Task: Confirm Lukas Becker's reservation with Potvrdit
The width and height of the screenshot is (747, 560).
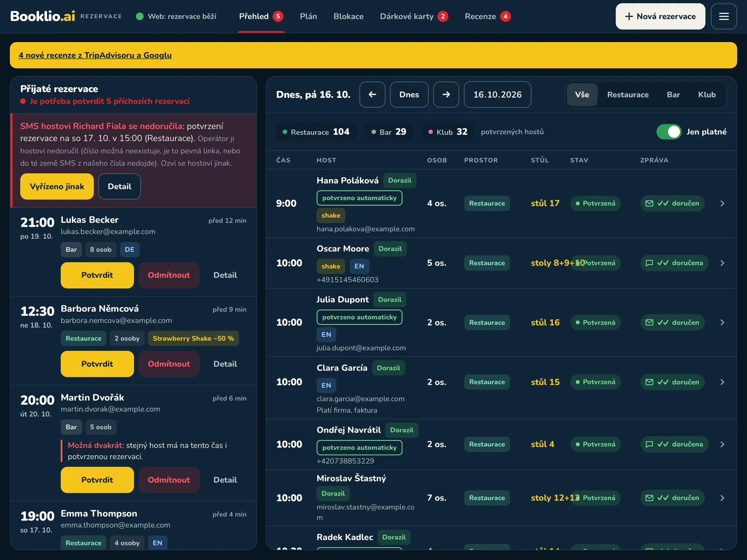Action: [x=97, y=275]
